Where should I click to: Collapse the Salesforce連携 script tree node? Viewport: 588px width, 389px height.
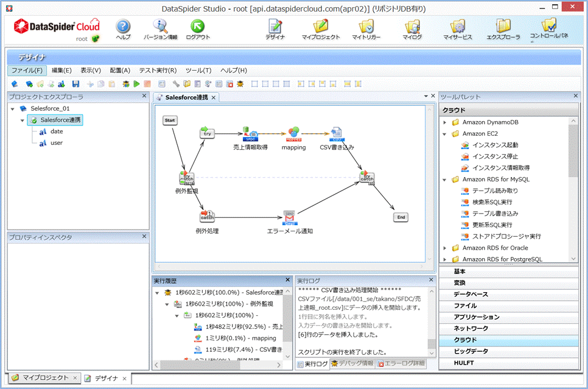click(x=23, y=121)
